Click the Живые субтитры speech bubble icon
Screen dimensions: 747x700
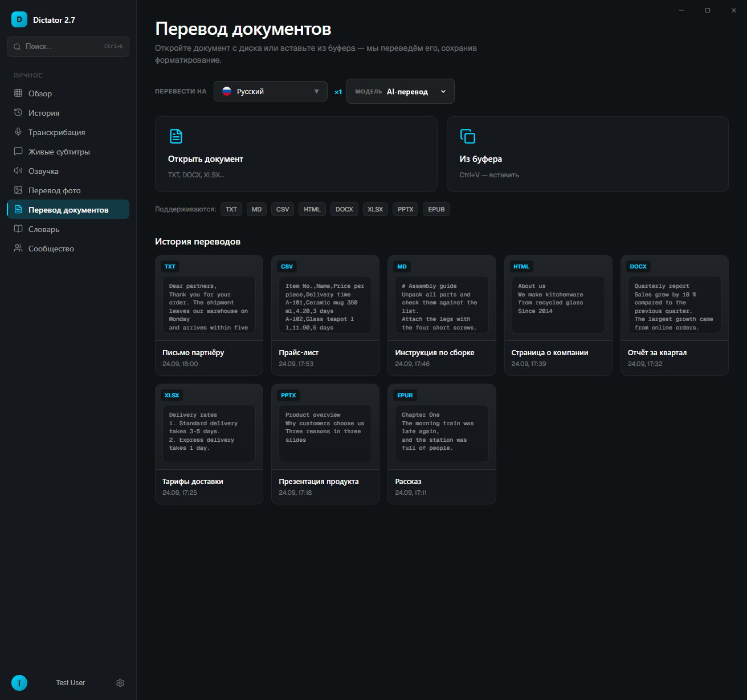[x=18, y=151]
